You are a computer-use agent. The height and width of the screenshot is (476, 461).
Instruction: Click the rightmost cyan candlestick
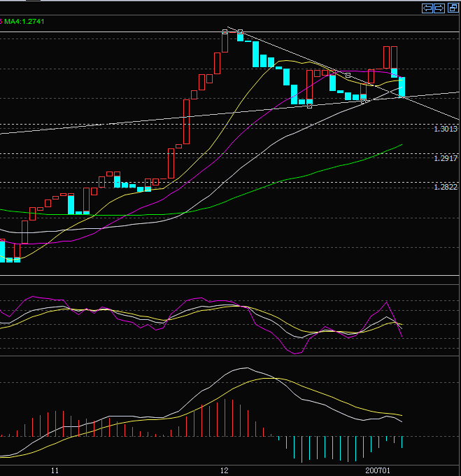point(402,87)
